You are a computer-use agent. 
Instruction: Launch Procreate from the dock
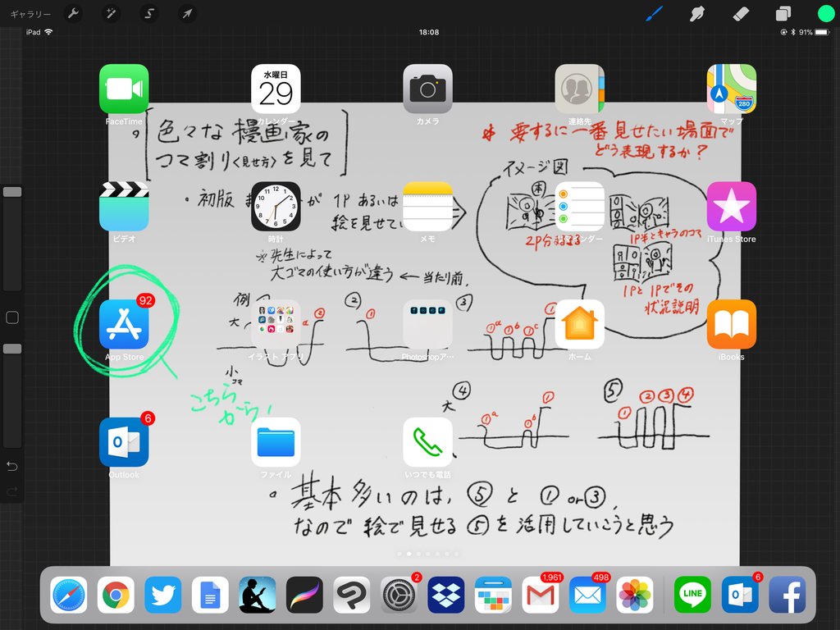pos(304,595)
